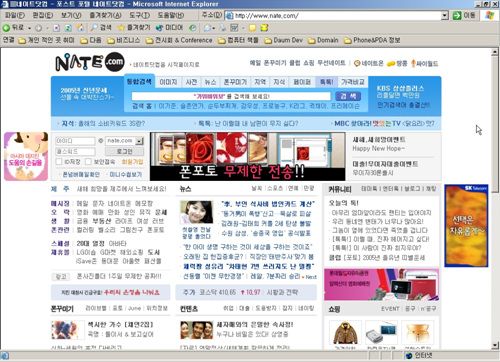Select the 사전 search tab
Screen dimensions: 500x362
pyautogui.click(x=191, y=82)
